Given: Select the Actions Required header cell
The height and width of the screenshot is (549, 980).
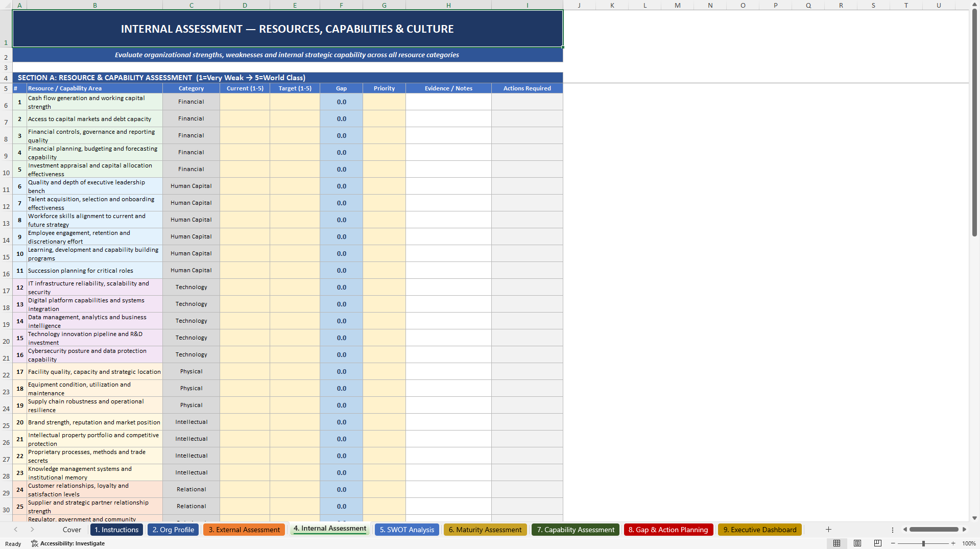Looking at the screenshot, I should coord(527,88).
